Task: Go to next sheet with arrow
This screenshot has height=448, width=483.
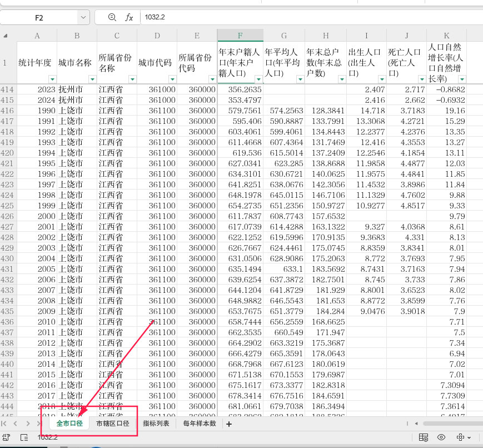Action: 28,424
